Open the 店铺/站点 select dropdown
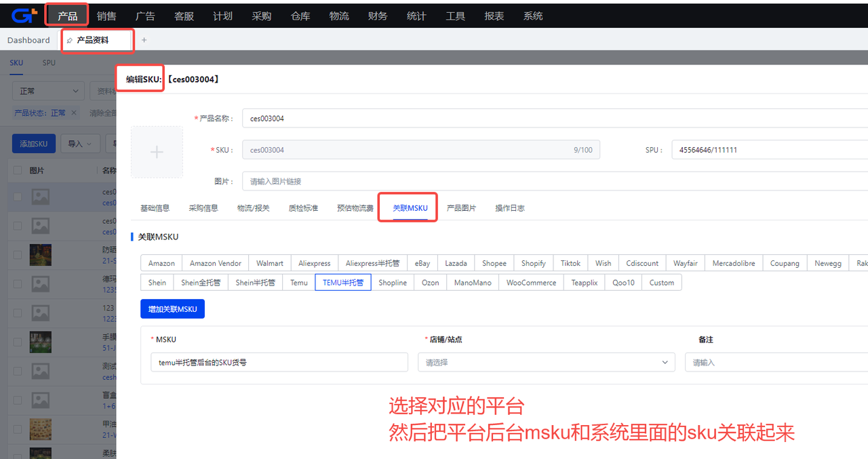Viewport: 868px width, 459px height. 547,362
